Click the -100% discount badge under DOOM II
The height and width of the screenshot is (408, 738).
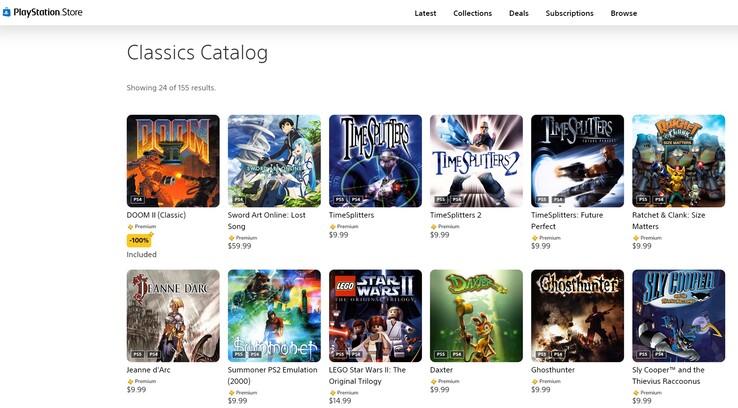coord(139,240)
